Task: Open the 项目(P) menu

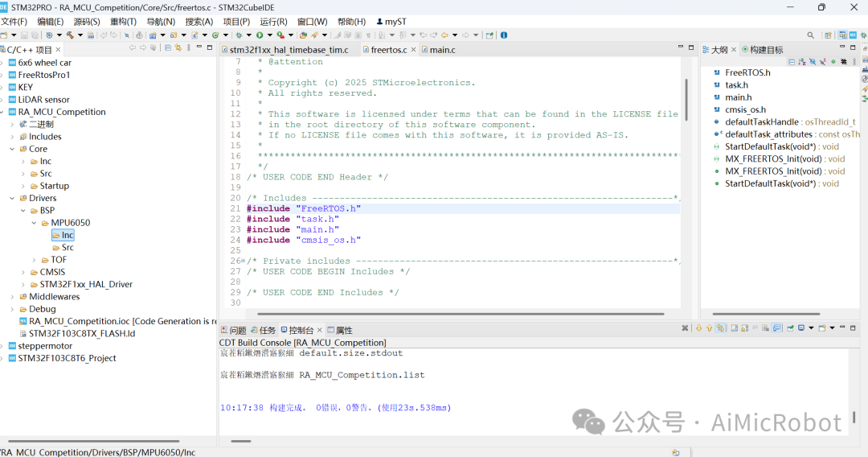Action: pyautogui.click(x=236, y=22)
